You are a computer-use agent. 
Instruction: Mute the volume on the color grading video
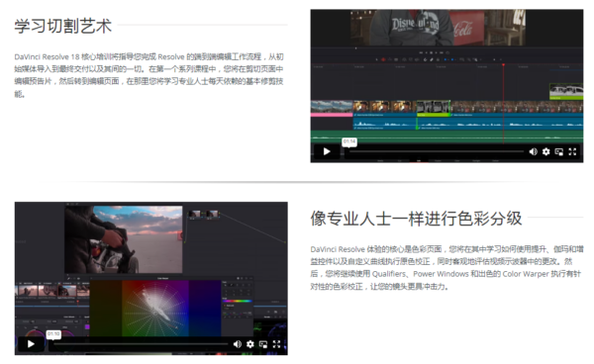[238, 344]
